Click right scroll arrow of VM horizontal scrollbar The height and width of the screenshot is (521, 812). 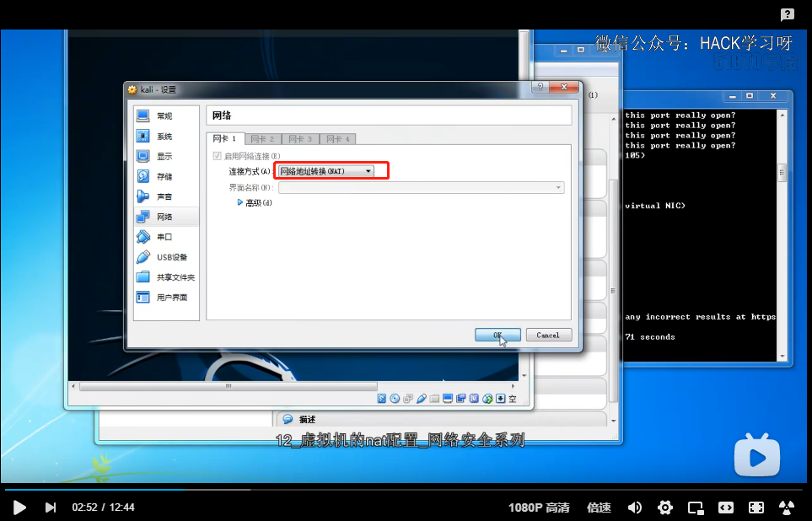pyautogui.click(x=514, y=386)
